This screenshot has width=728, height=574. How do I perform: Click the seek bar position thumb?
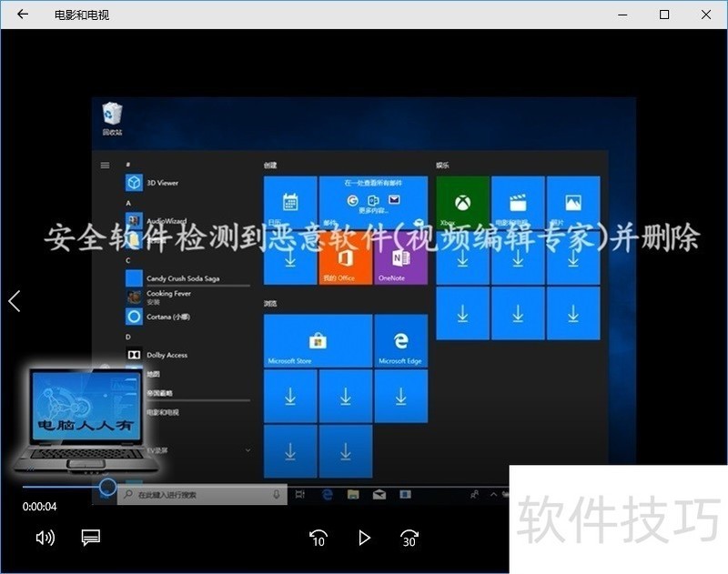[107, 487]
